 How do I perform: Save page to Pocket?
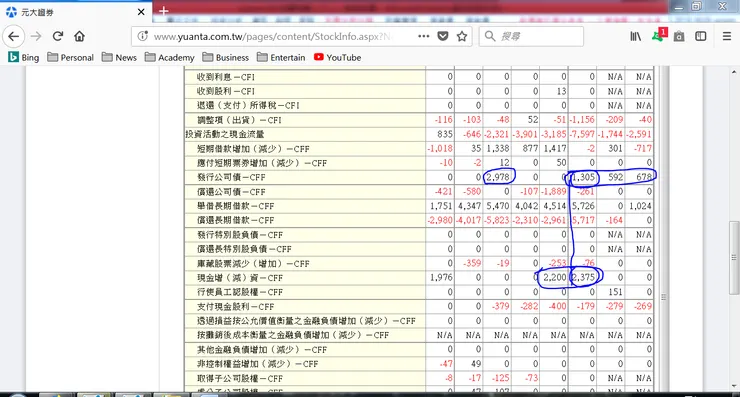(x=443, y=36)
